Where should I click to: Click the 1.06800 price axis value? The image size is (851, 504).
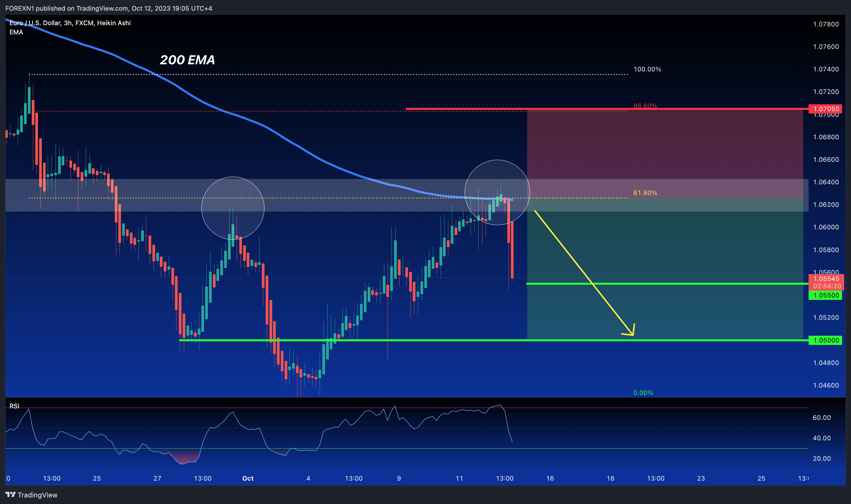826,137
